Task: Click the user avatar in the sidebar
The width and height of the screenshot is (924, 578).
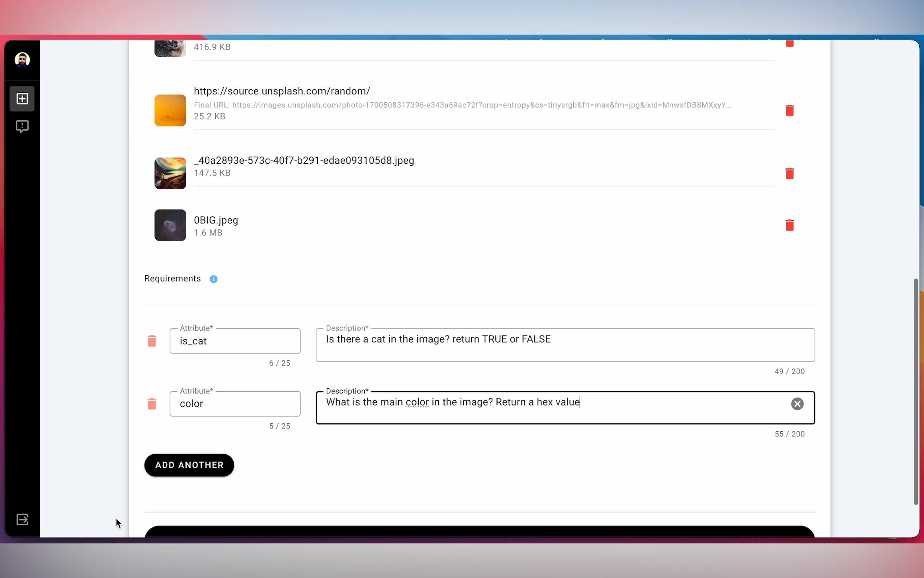Action: pos(22,60)
